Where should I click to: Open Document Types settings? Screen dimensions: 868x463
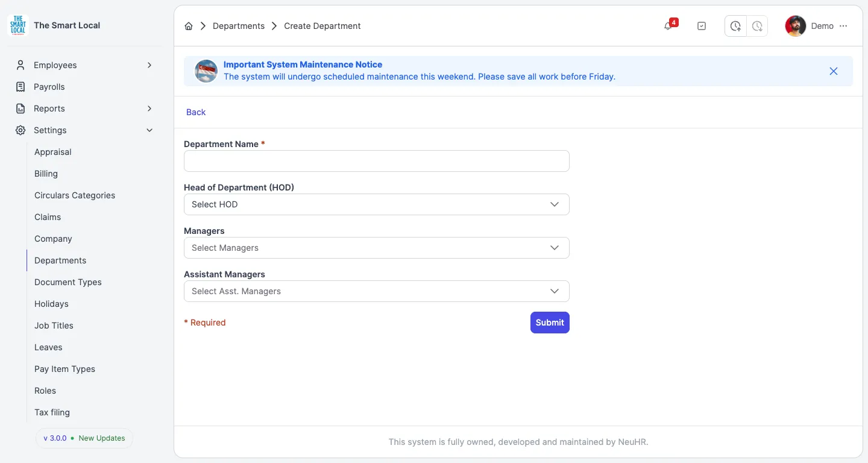pos(68,282)
